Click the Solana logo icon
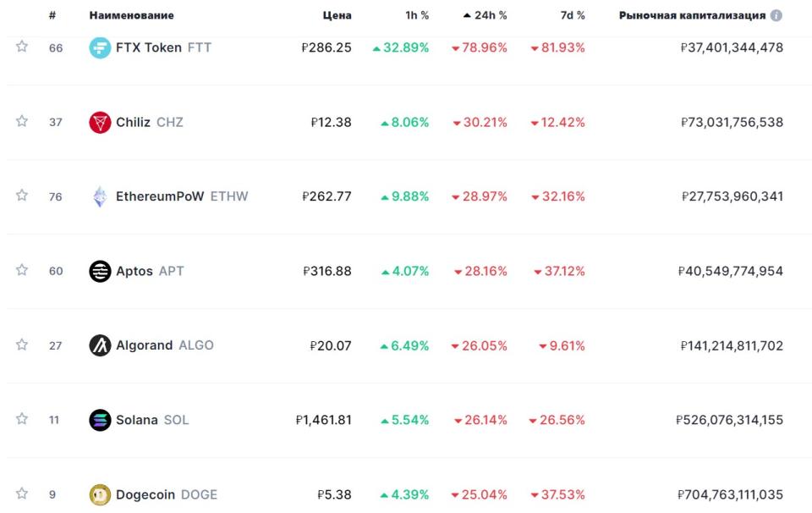 click(x=100, y=420)
